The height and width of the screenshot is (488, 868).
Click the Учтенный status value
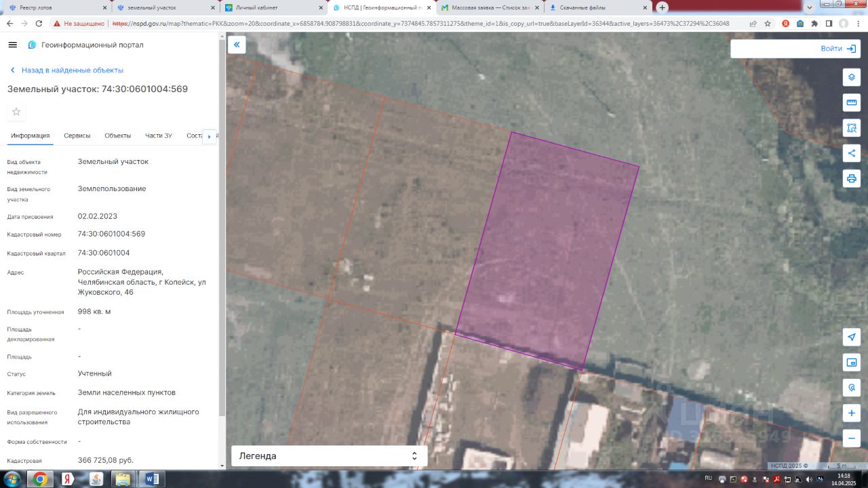[95, 373]
